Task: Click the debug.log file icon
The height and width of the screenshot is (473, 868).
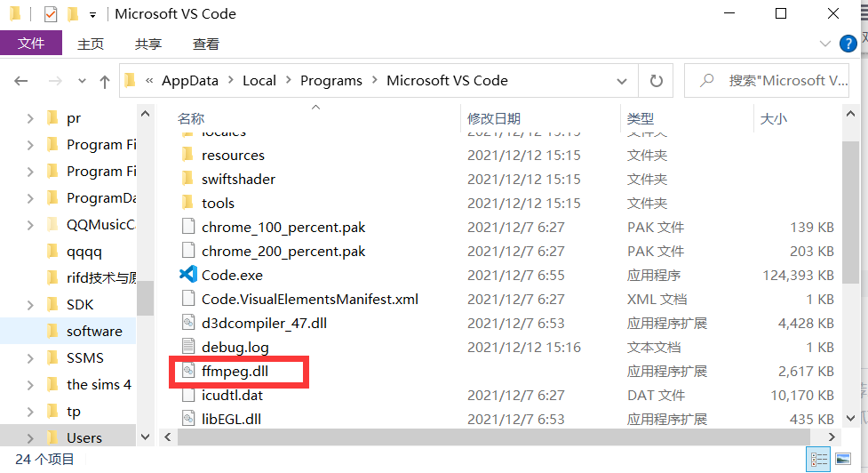Action: 188,347
